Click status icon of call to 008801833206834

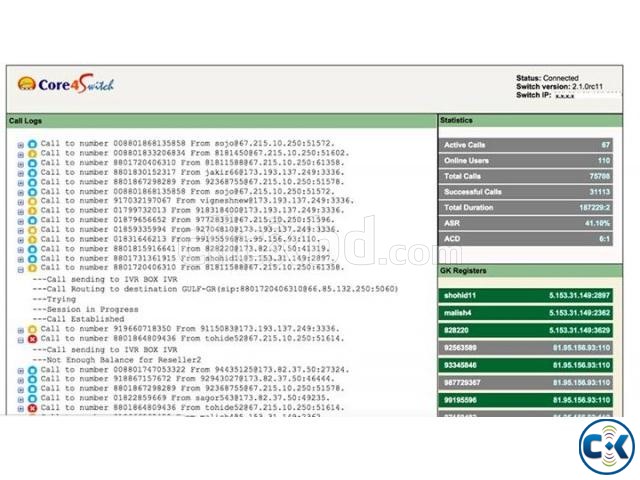pos(32,154)
